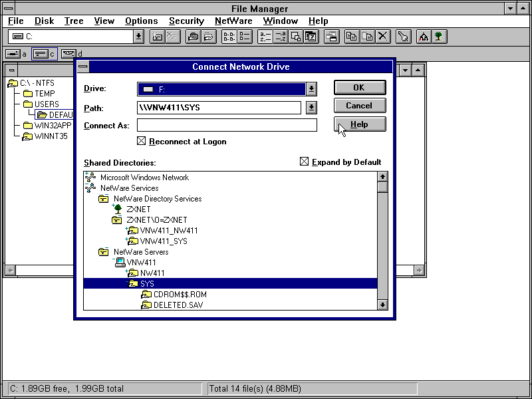The image size is (532, 399).
Task: Click the Disconnect Network Drive toolbar icon
Action: point(172,37)
